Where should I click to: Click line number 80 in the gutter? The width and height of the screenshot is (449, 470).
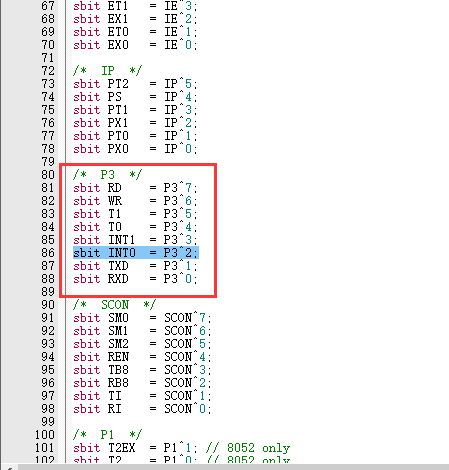point(48,175)
